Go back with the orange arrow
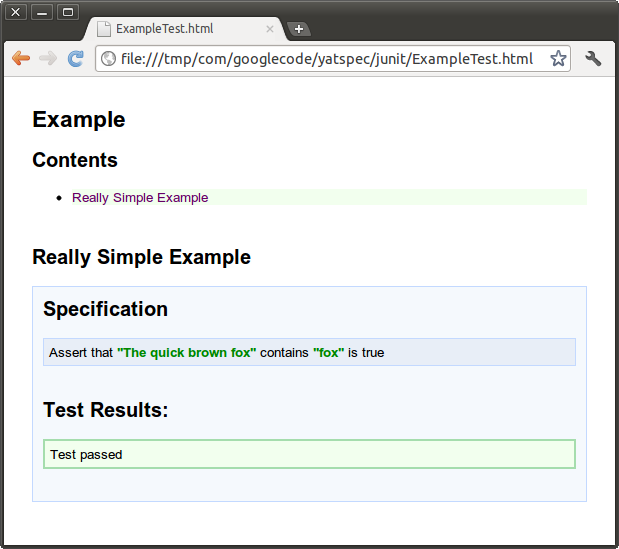 point(21,58)
